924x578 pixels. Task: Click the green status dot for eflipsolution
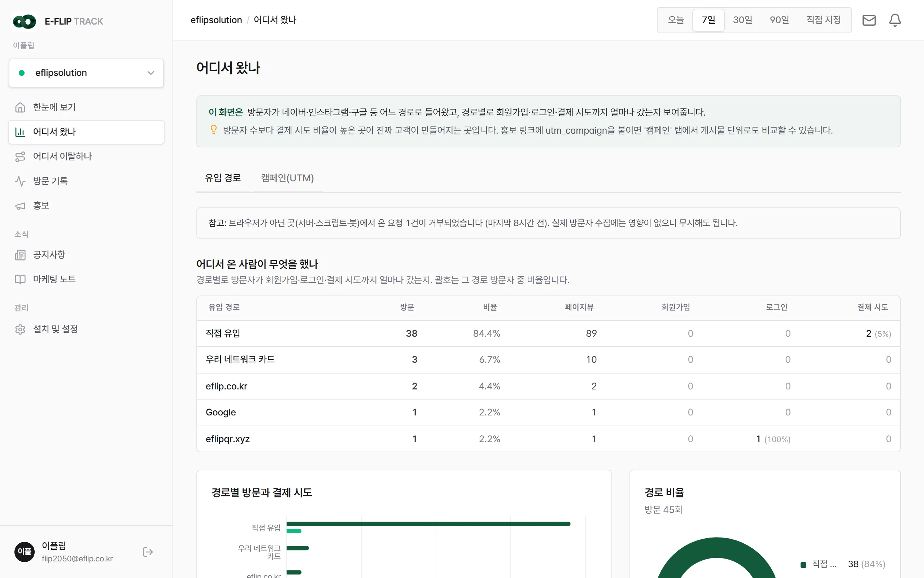coord(22,73)
